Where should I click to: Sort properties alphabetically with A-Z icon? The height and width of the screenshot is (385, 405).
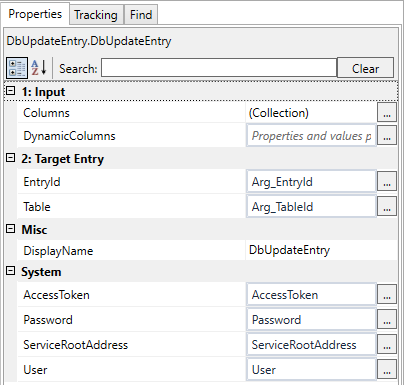(39, 68)
